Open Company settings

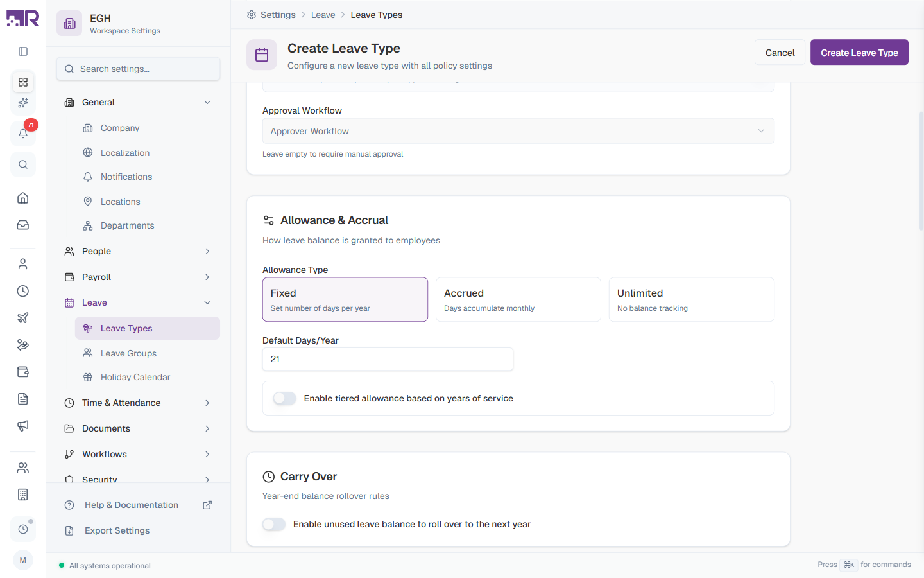[x=148, y=128]
